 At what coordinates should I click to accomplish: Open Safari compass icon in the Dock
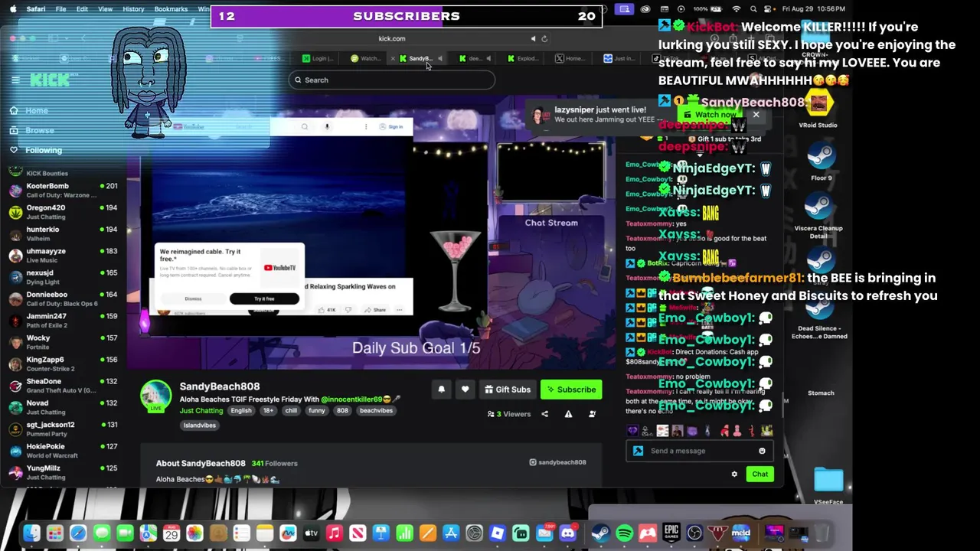click(78, 533)
